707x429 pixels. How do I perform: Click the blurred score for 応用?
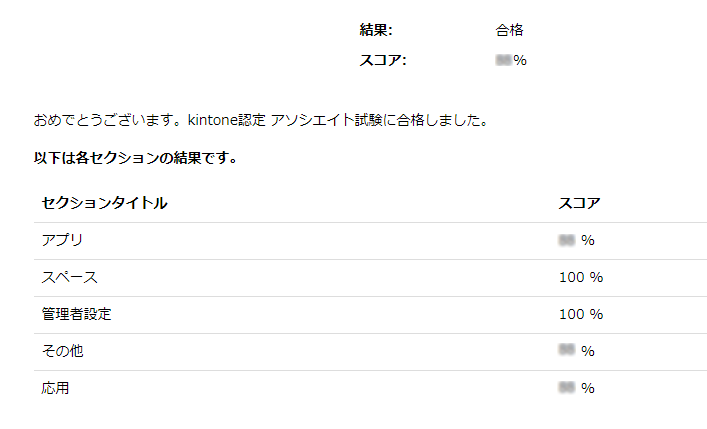coord(577,388)
